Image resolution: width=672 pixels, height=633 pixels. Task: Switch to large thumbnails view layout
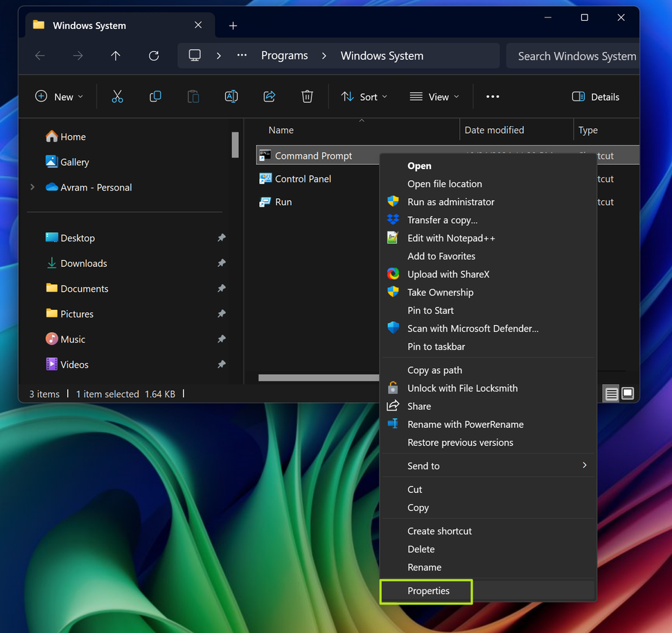coord(628,393)
